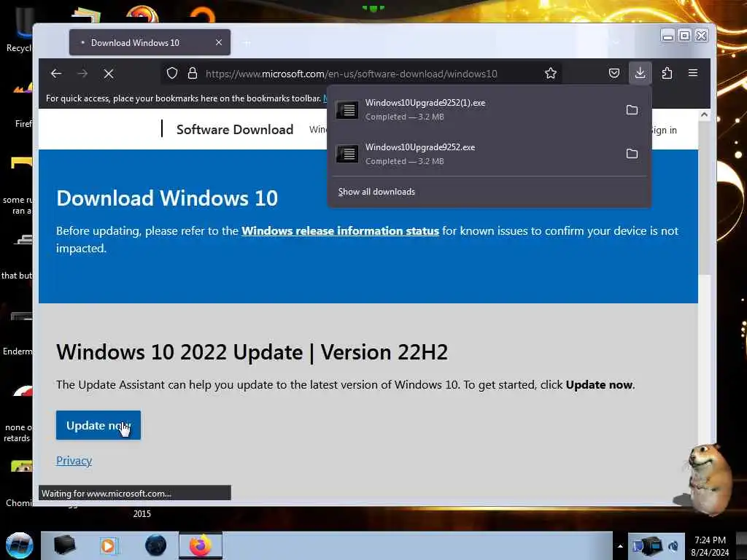Open the media player taskbar icon
Image resolution: width=747 pixels, height=560 pixels.
click(109, 545)
